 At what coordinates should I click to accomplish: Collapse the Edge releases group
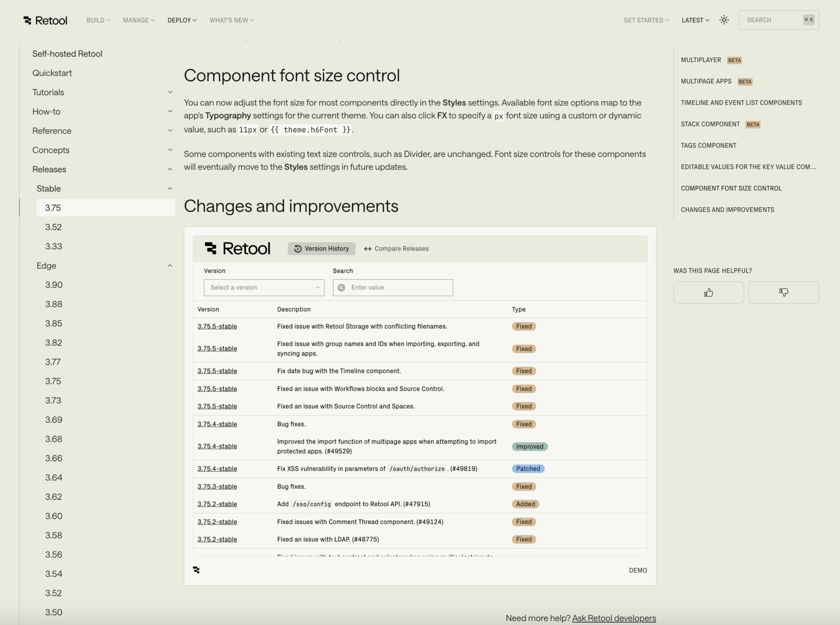click(170, 266)
